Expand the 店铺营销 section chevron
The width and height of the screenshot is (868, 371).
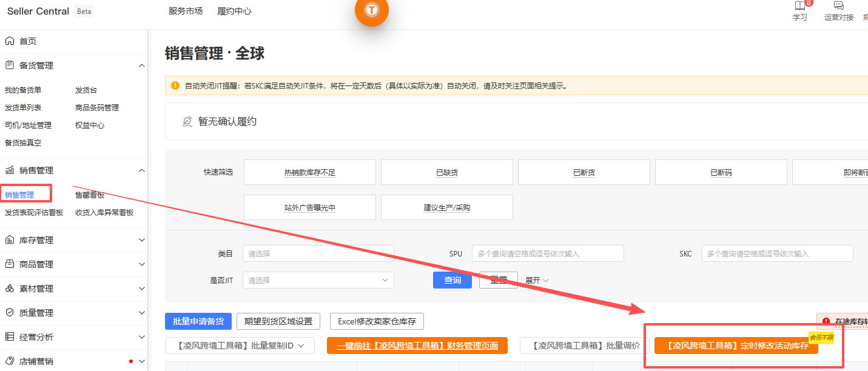pos(141,361)
